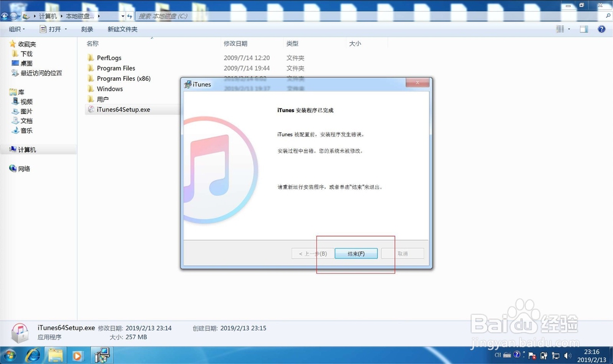
Task: Open the 视频 library
Action: 26,102
